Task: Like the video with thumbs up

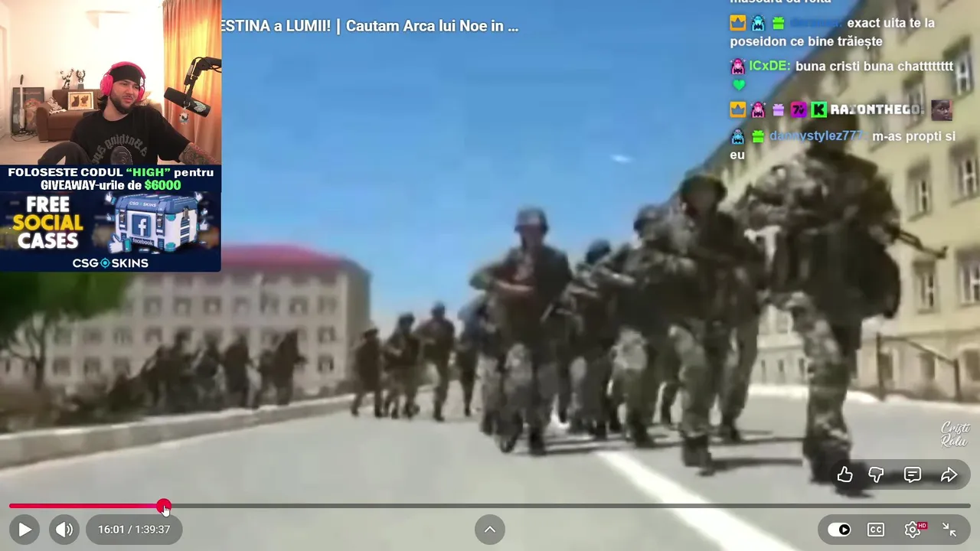Action: (844, 475)
